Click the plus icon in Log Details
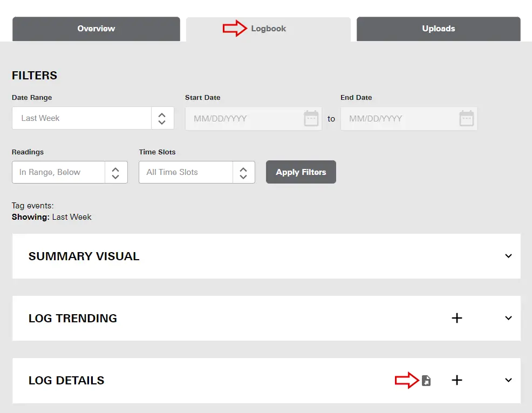 coord(456,381)
